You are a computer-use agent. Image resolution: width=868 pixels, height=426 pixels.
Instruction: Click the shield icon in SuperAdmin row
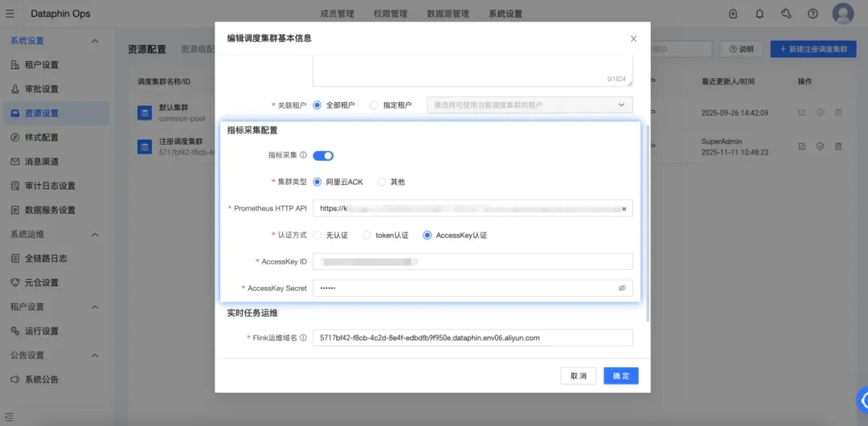(x=821, y=146)
